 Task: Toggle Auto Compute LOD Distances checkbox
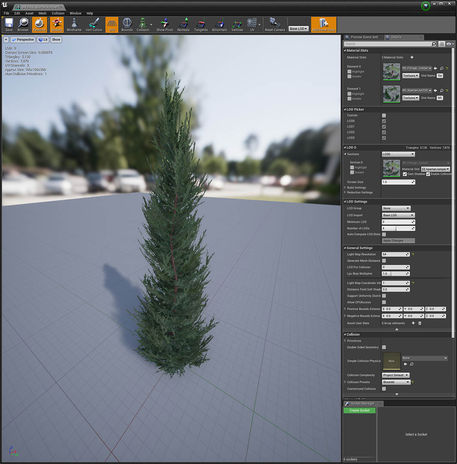pos(384,234)
